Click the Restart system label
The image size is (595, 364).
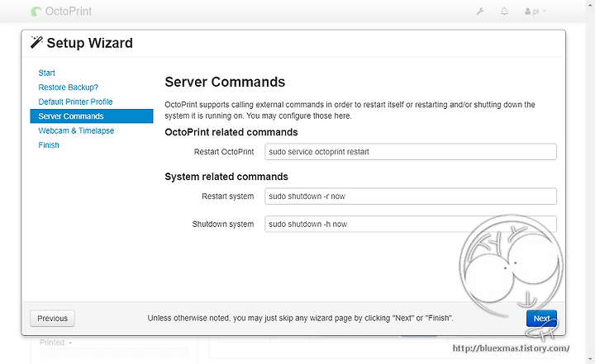pyautogui.click(x=228, y=196)
